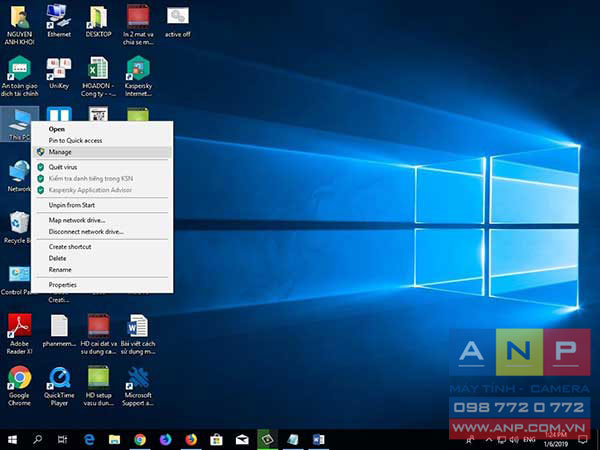
Task: Select the HOADON Excel file icon
Action: (98, 76)
